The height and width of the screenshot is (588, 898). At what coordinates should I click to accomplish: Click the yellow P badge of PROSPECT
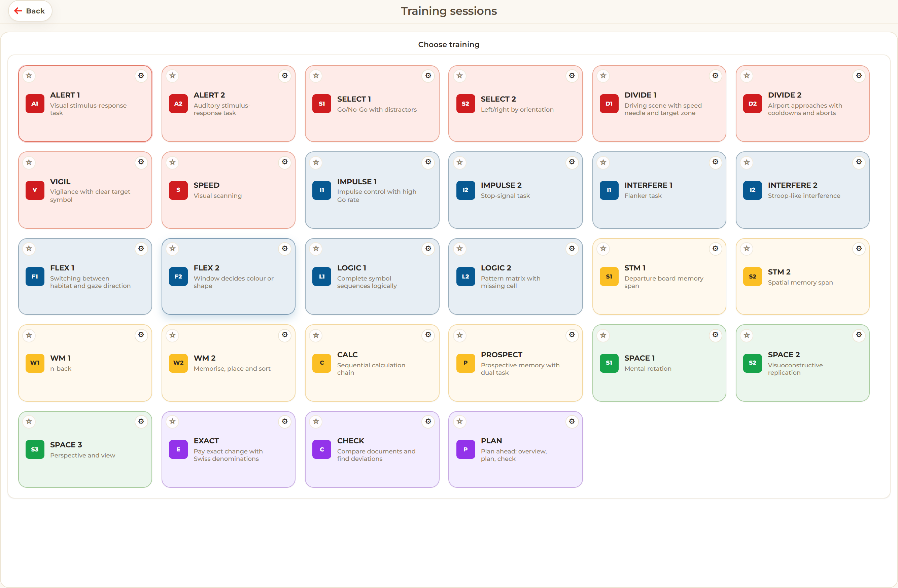tap(465, 363)
